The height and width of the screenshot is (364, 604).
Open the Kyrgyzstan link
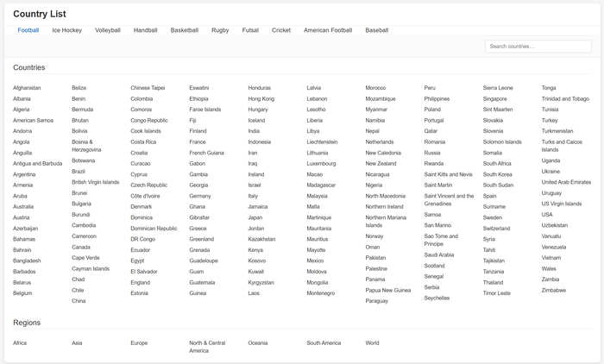point(261,282)
